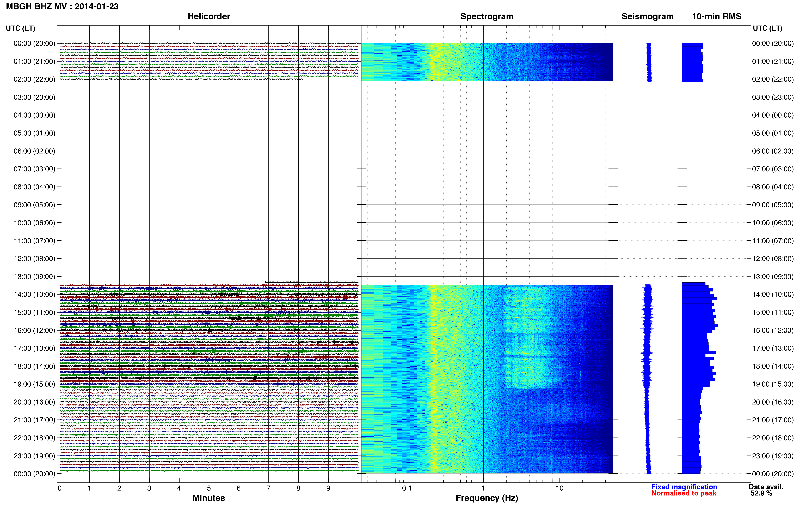Select '03:00 (23:00)' on the Helicorder time axis
This screenshot has height=508, width=812.
point(34,97)
